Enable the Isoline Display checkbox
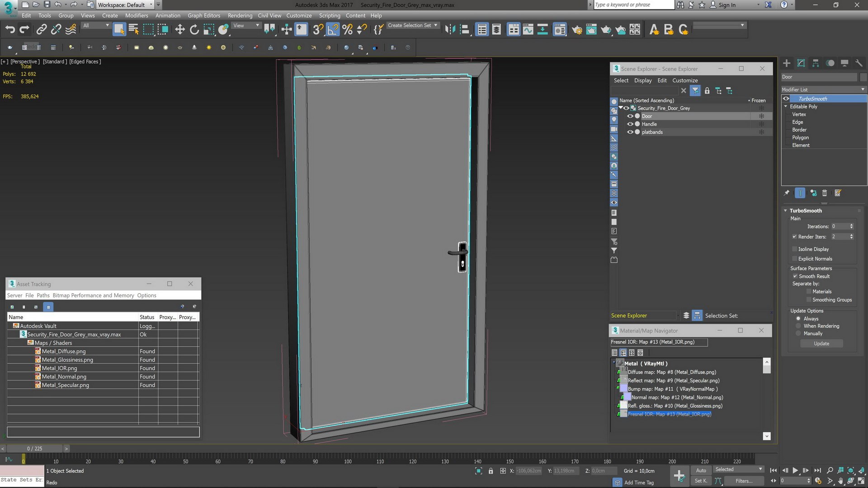868x488 pixels. (x=794, y=249)
